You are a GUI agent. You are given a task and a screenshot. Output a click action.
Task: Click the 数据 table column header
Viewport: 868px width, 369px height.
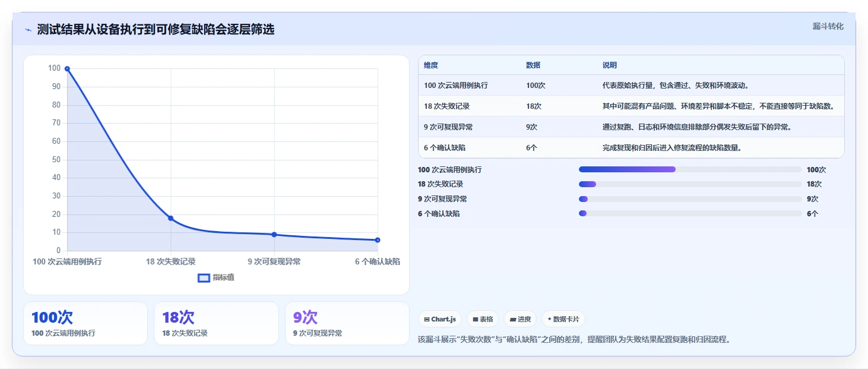pos(533,65)
